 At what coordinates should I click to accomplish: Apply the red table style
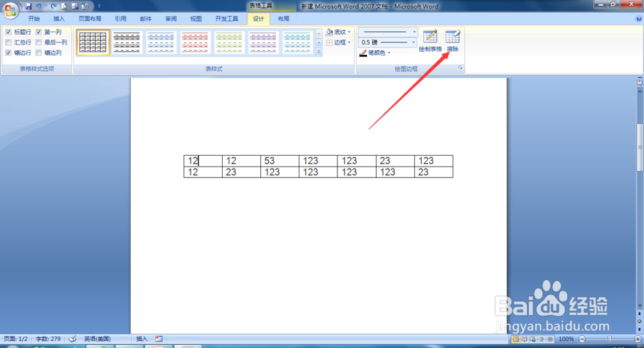[x=195, y=42]
